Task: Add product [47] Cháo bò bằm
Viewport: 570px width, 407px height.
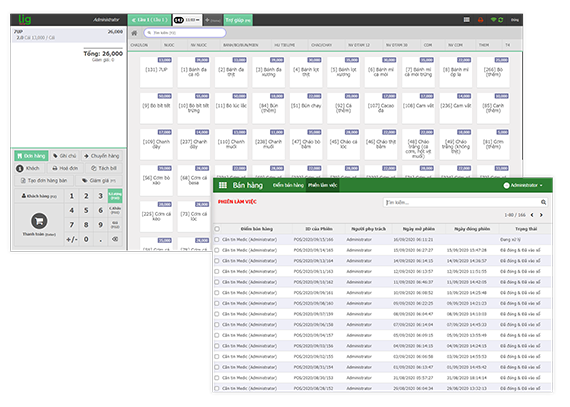Action: click(306, 144)
